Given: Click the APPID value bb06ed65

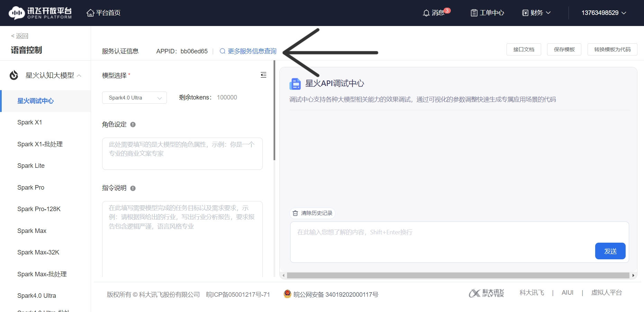Looking at the screenshot, I should [194, 51].
